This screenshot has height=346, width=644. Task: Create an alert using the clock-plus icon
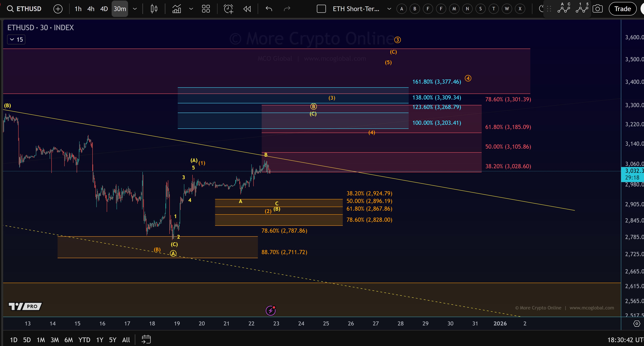(x=228, y=9)
